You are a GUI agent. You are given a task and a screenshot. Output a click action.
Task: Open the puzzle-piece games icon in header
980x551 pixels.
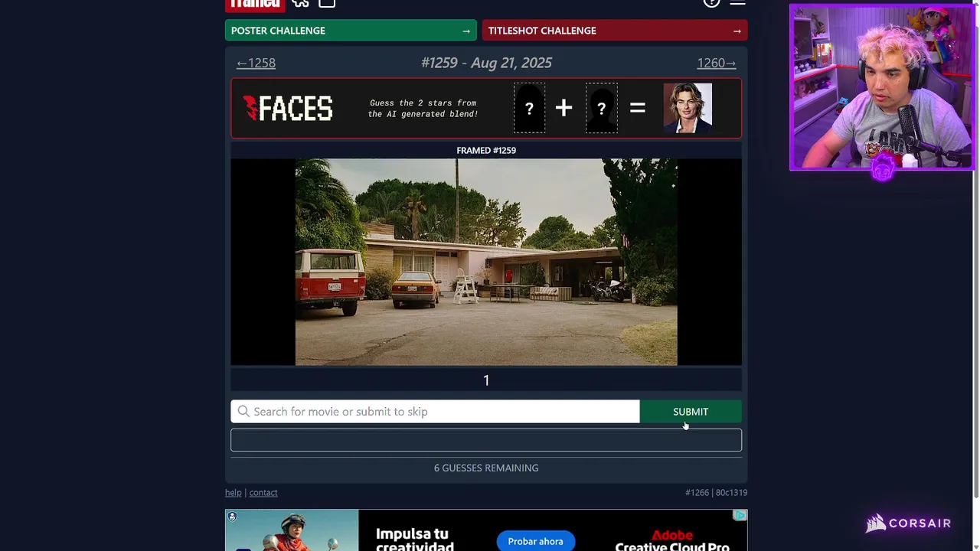coord(300,3)
